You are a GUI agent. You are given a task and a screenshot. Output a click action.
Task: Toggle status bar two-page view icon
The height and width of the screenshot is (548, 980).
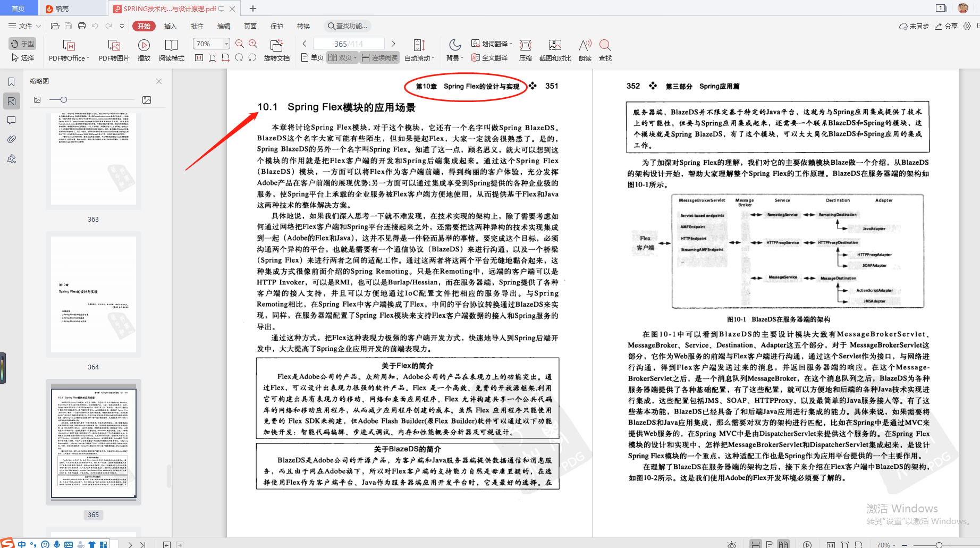(x=783, y=544)
